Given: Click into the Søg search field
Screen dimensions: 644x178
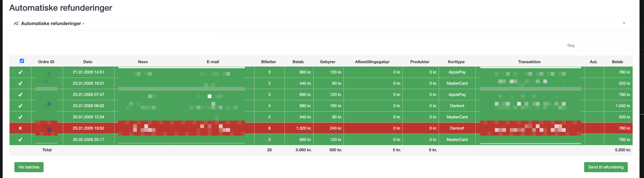Looking at the screenshot, I should point(602,46).
